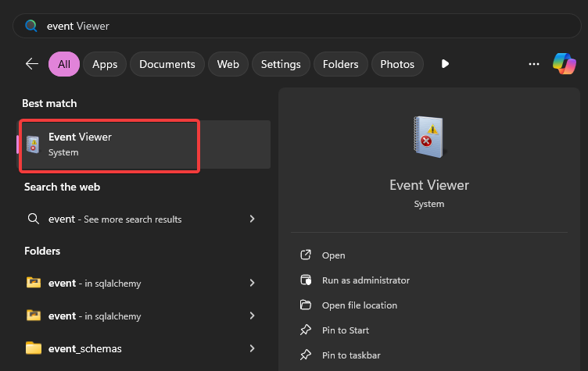This screenshot has width=588, height=371.
Task: Select Event Viewer best match result
Action: click(x=109, y=144)
